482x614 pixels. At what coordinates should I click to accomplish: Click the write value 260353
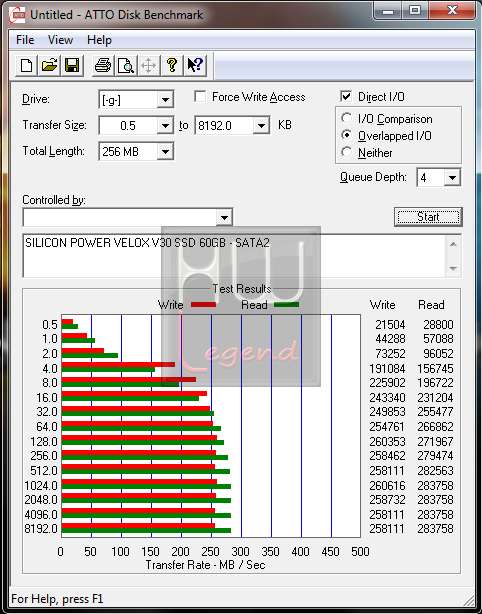(x=387, y=441)
